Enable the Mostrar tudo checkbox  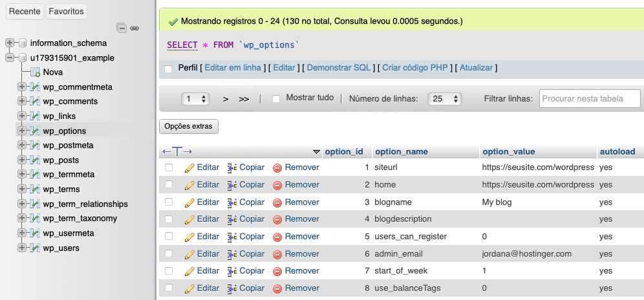[x=276, y=99]
